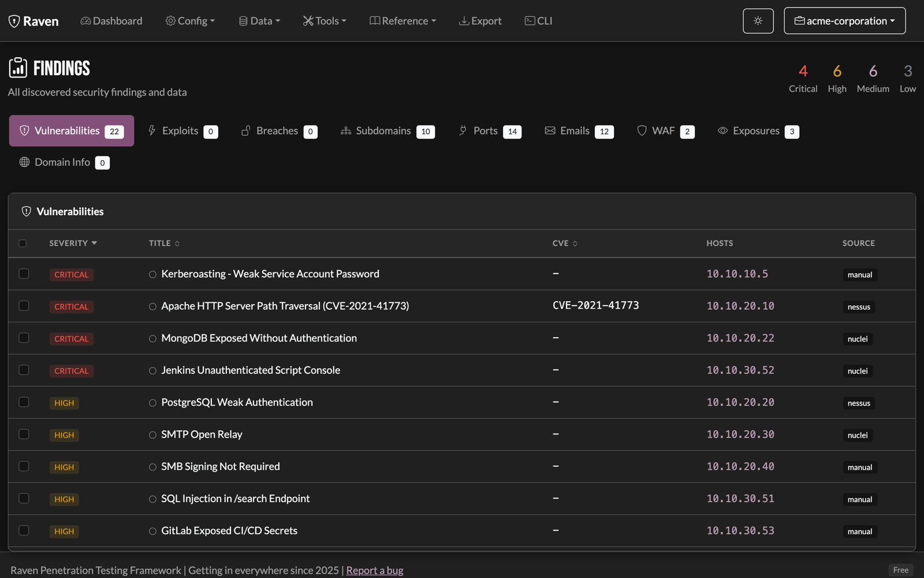This screenshot has height=578, width=924.
Task: Switch to the Breaches tab
Action: click(279, 131)
